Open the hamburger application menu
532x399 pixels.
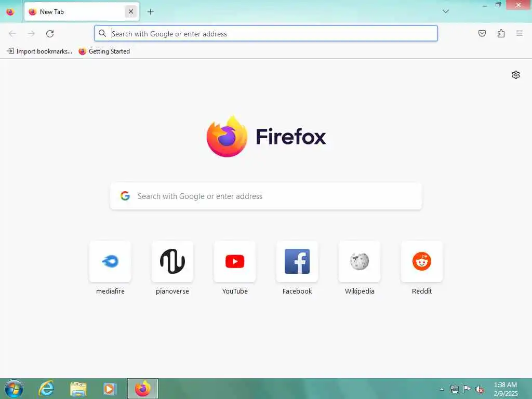519,33
